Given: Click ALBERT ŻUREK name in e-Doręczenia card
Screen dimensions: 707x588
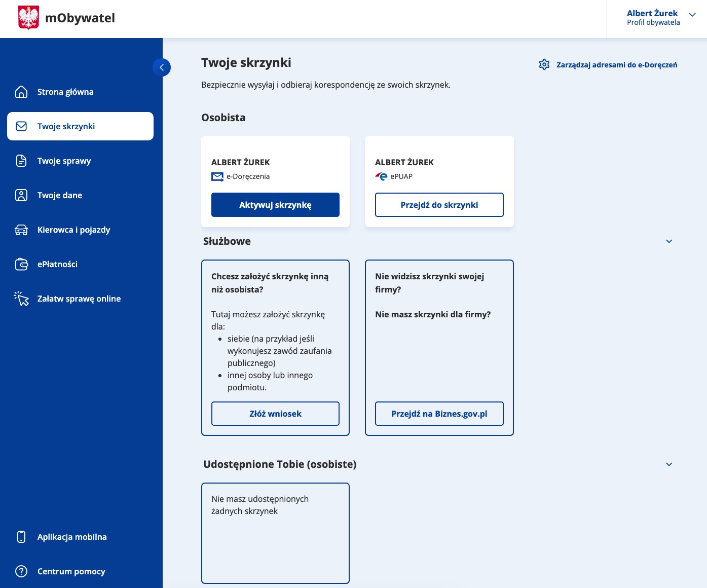Looking at the screenshot, I should [x=241, y=162].
